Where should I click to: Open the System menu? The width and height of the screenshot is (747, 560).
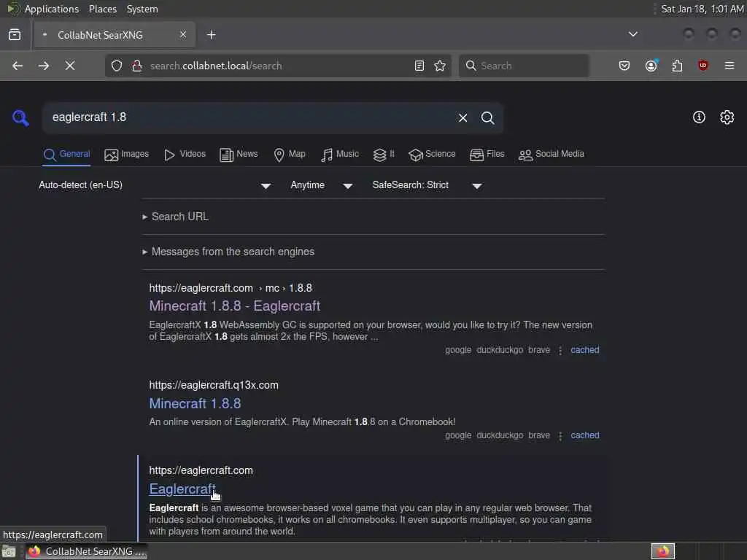pyautogui.click(x=142, y=9)
